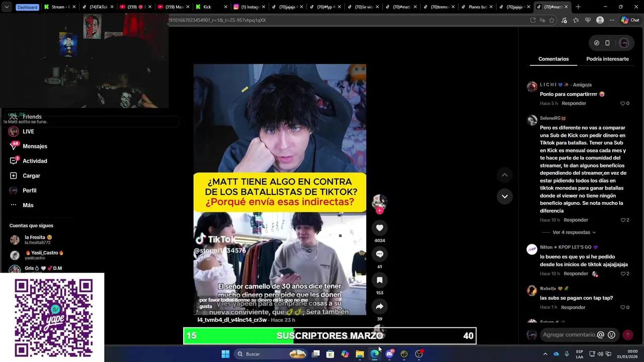Open la Fresita followed account
This screenshot has height=362, width=644.
(x=38, y=240)
